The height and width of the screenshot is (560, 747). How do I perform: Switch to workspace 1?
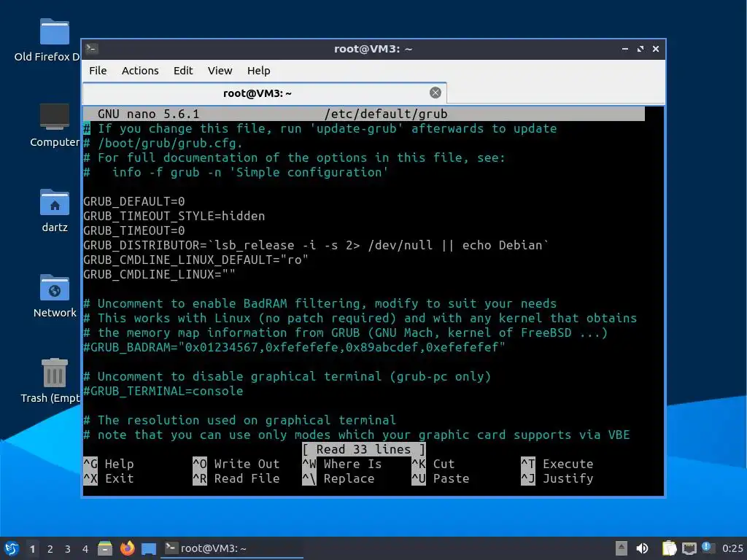pos(32,549)
